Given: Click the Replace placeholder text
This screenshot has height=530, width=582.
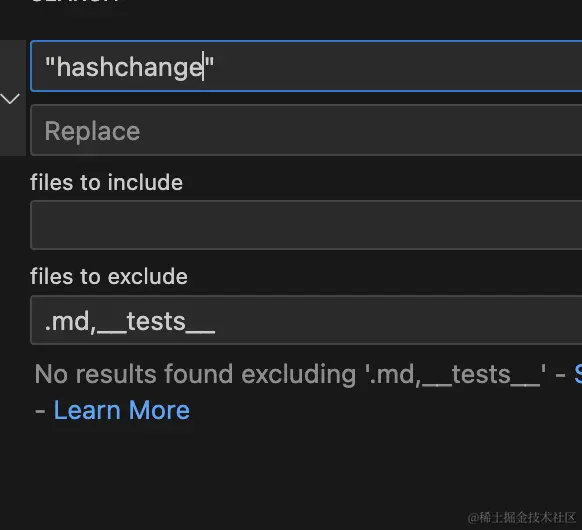Looking at the screenshot, I should coord(92,131).
